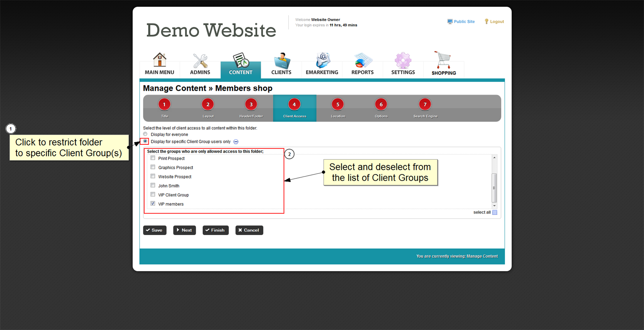Click the Clients folder icon

pos(281,60)
